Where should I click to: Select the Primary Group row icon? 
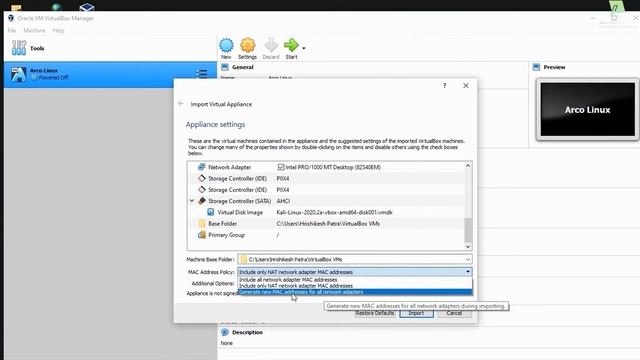point(202,235)
